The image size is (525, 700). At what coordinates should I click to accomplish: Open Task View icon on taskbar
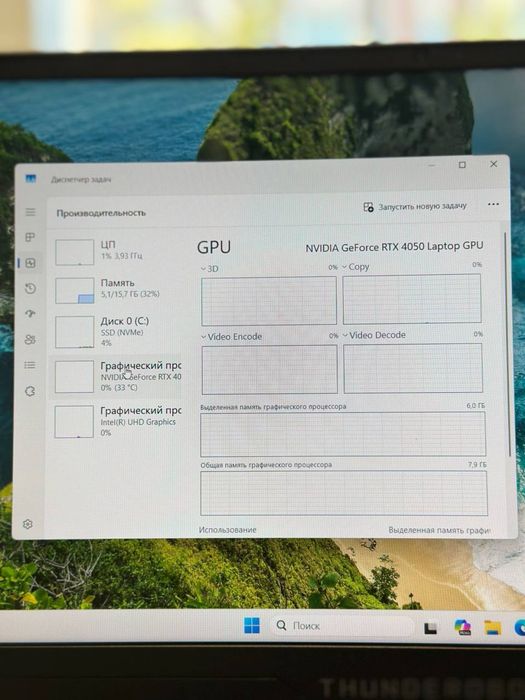[x=430, y=628]
